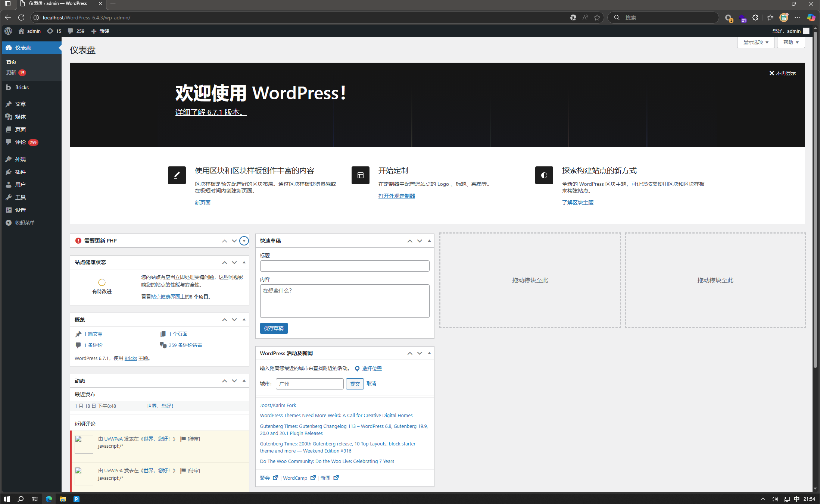Move the 概览 panel down

[x=234, y=320]
